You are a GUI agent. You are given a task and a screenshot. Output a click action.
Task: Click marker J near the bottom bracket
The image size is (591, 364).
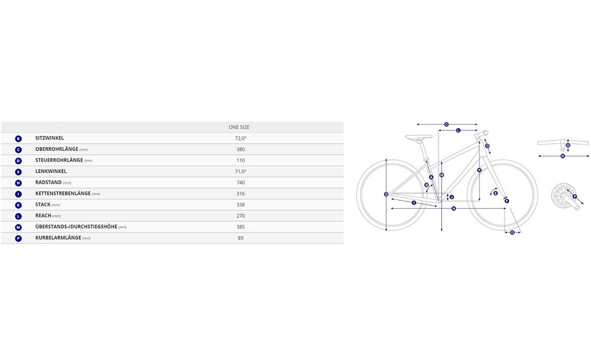[451, 197]
